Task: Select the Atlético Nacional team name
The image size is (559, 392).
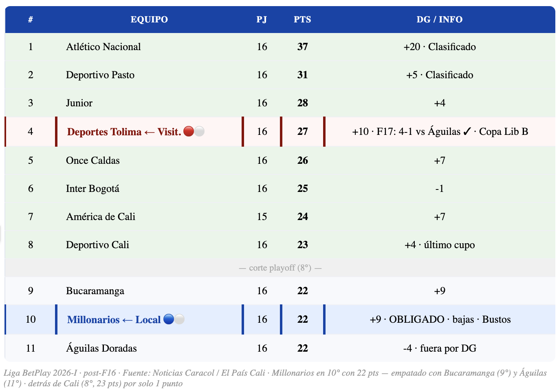Action: [103, 47]
